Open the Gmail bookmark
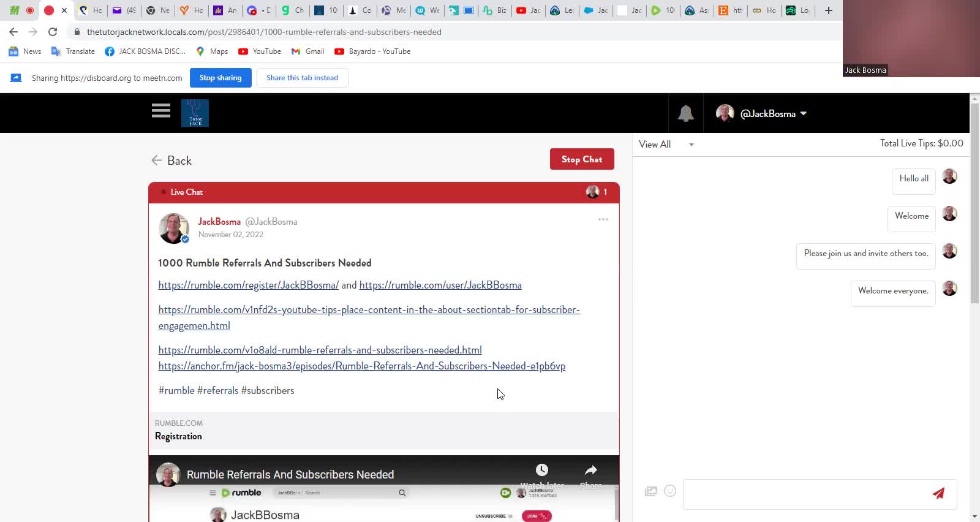The height and width of the screenshot is (522, 980). [307, 51]
